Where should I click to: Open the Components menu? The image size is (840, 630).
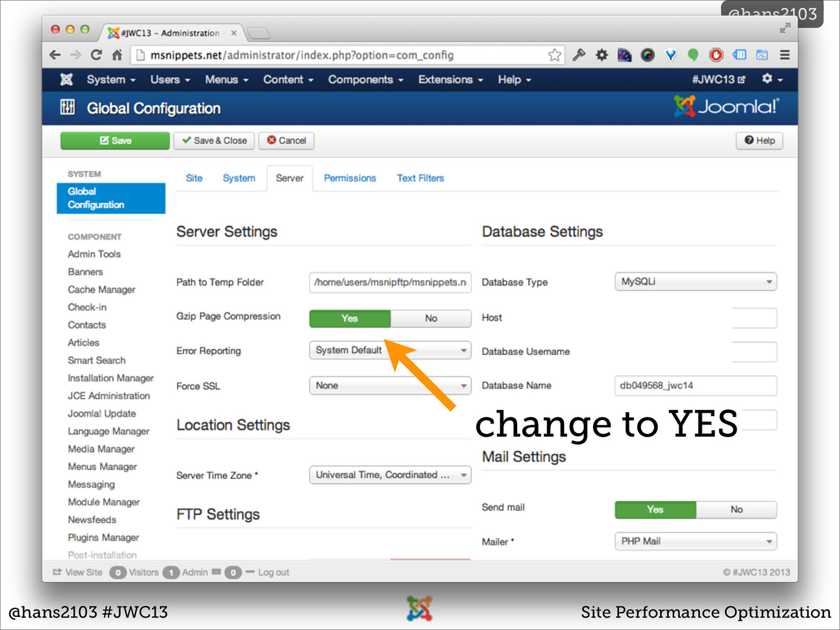(x=366, y=79)
